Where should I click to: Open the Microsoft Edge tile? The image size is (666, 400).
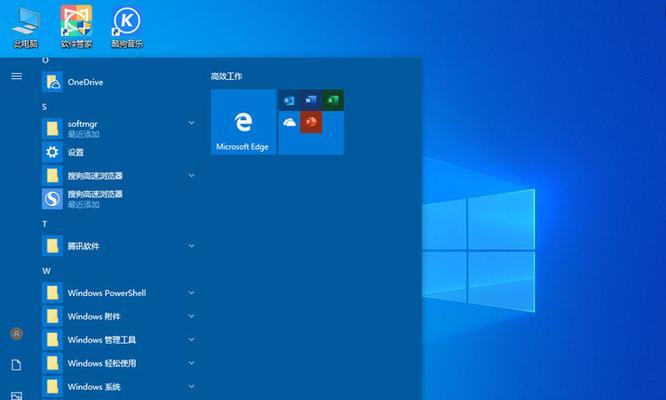point(243,122)
